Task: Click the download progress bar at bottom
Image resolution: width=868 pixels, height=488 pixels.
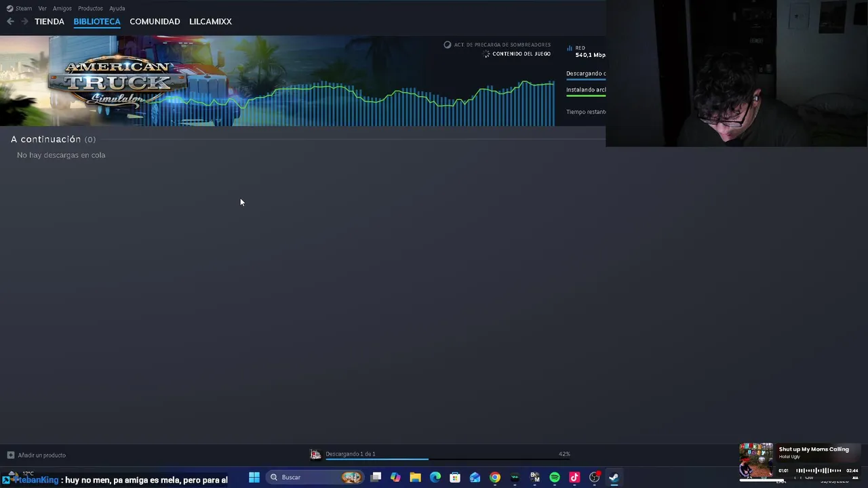Action: click(448, 460)
